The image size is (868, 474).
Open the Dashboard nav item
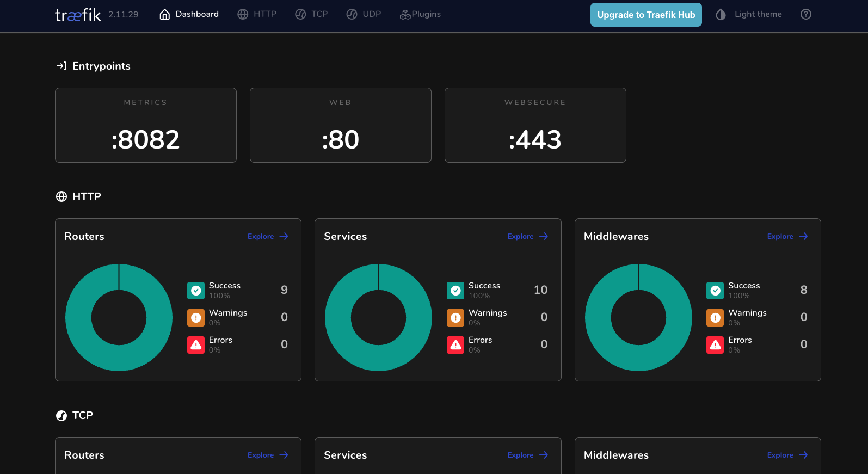189,14
